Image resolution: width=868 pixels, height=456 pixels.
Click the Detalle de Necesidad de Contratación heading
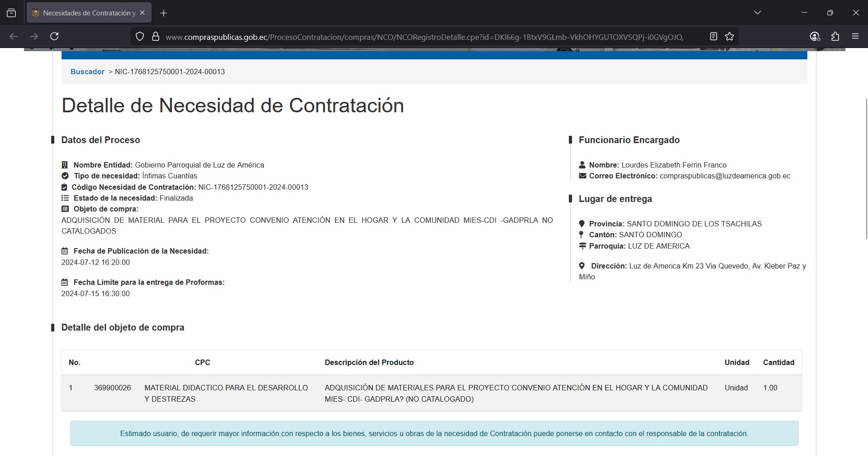pos(233,105)
